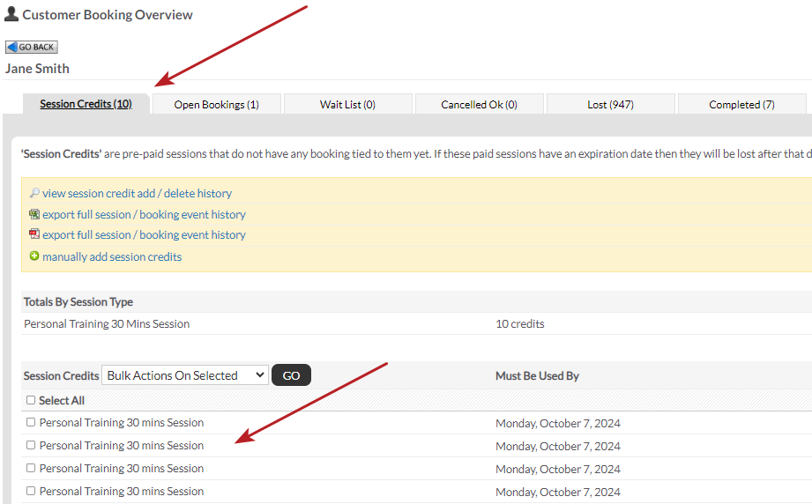Select the Cancelled Ok (0) tab

(479, 105)
